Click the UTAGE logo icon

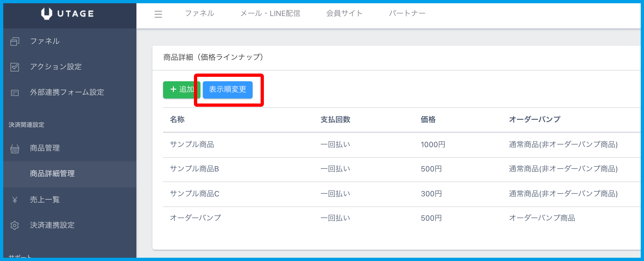coord(47,14)
